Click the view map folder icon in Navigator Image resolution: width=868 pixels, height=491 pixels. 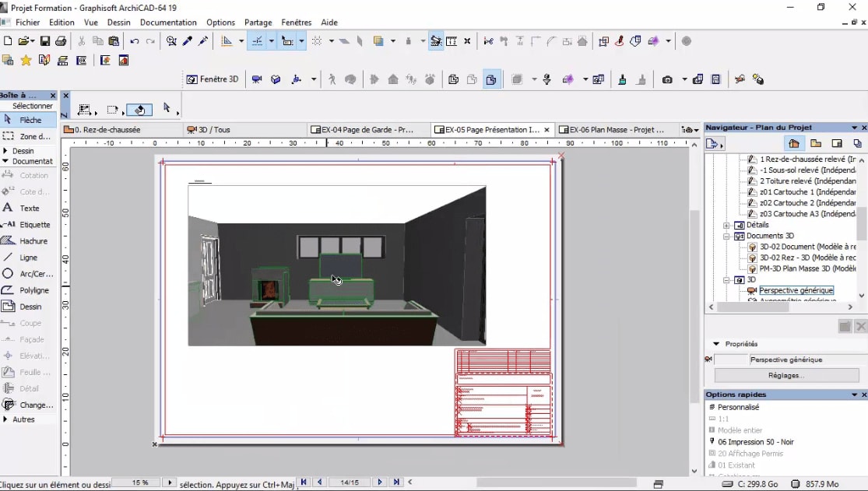point(815,143)
